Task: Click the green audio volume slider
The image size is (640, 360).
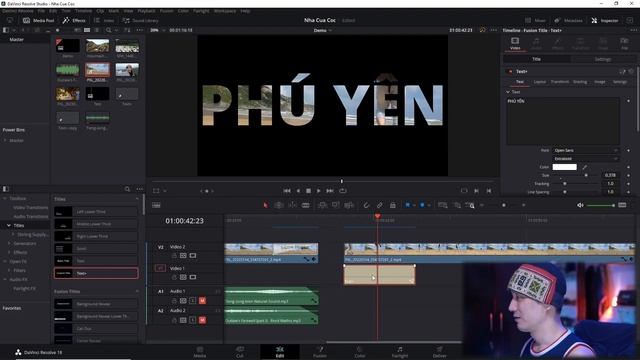Action: click(x=600, y=205)
